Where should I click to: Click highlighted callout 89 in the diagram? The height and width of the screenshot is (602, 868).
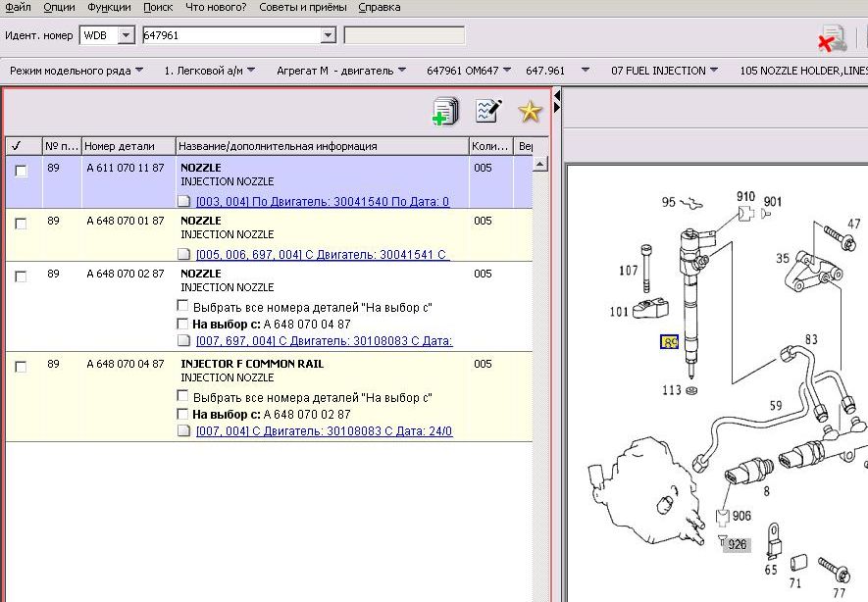pos(671,342)
